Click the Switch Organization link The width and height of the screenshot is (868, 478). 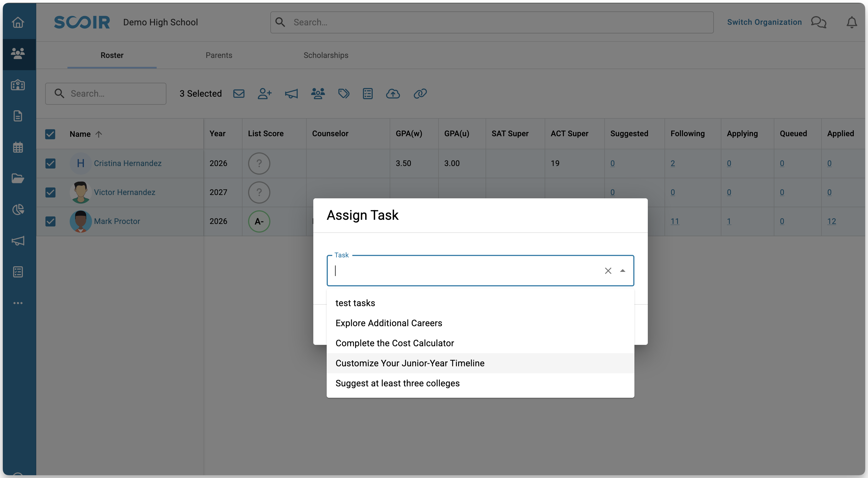[764, 22]
